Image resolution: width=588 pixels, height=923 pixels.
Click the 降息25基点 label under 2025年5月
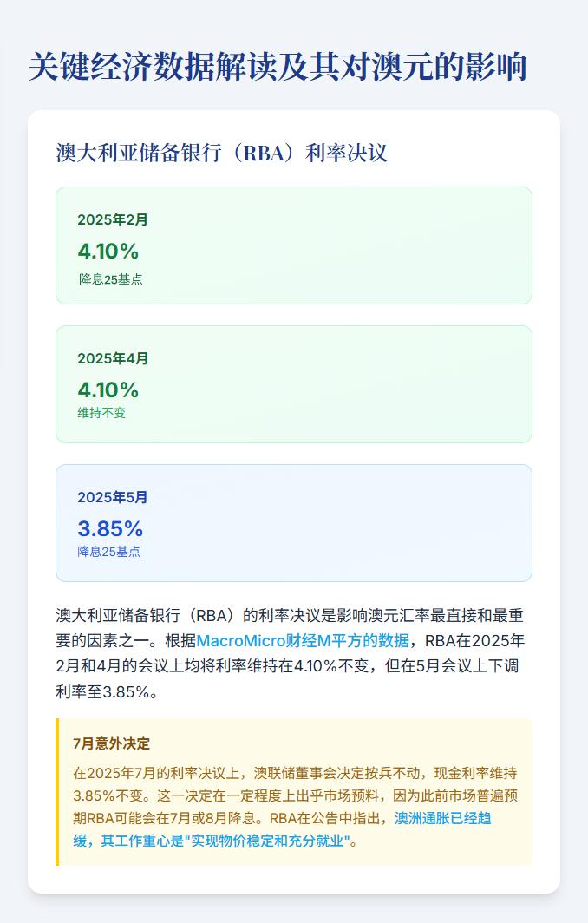[x=109, y=552]
